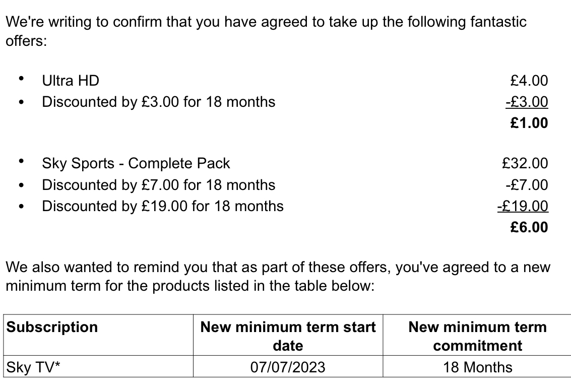The width and height of the screenshot is (571, 392).
Task: Click 'Discounted by £19.00 for 18 months' text
Action: 162,206
